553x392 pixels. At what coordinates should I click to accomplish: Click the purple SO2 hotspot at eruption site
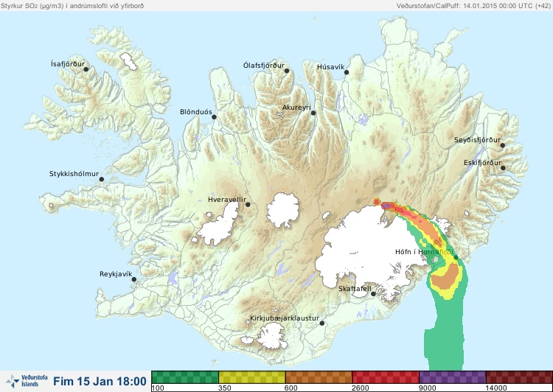coord(386,205)
